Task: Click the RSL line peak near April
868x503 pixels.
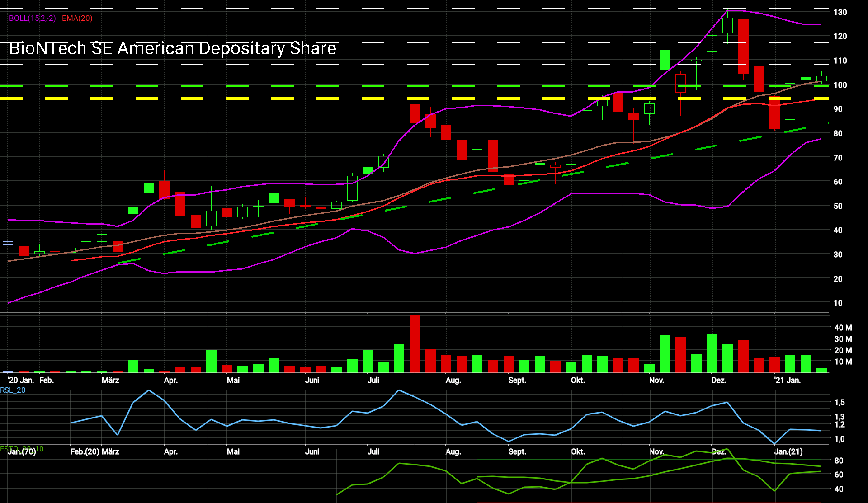Action: (149, 390)
